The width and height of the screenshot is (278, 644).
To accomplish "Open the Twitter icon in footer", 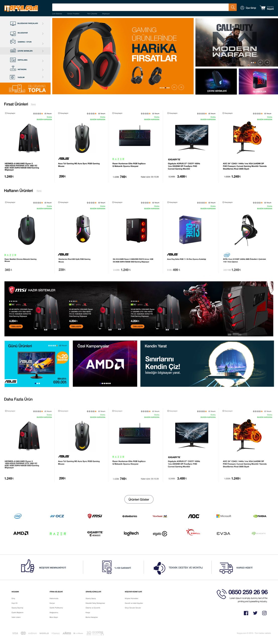I will coord(255,613).
